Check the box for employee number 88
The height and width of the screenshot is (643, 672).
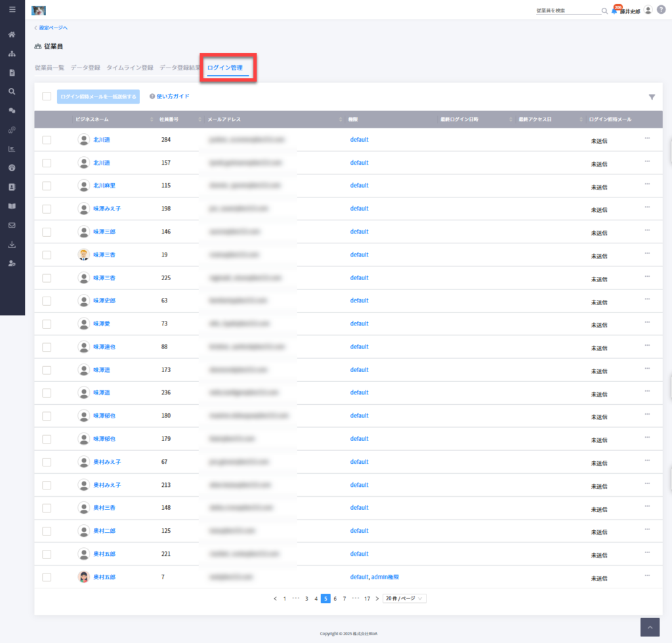point(47,347)
